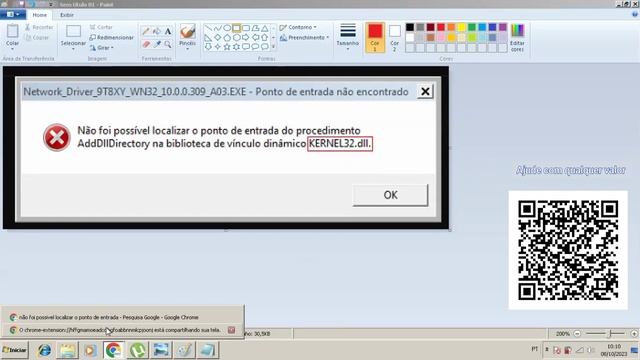Viewport: 640px width, 360px height.
Task: Click the zoom out minus button
Action: (577, 333)
